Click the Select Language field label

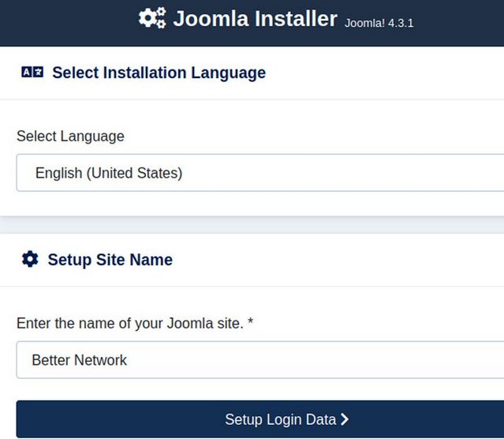(x=70, y=136)
